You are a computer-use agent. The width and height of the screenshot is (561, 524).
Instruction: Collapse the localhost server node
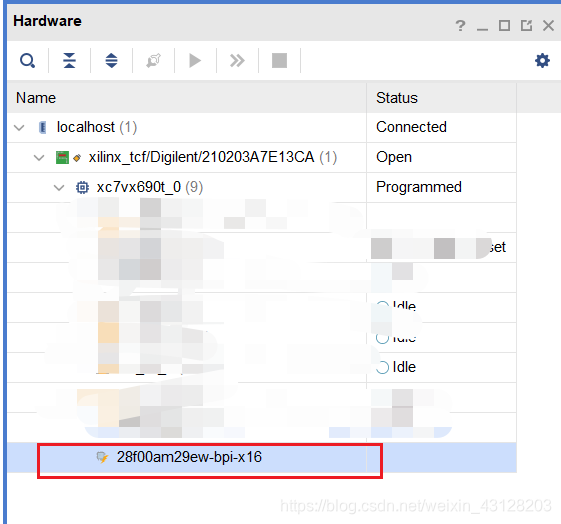click(19, 127)
